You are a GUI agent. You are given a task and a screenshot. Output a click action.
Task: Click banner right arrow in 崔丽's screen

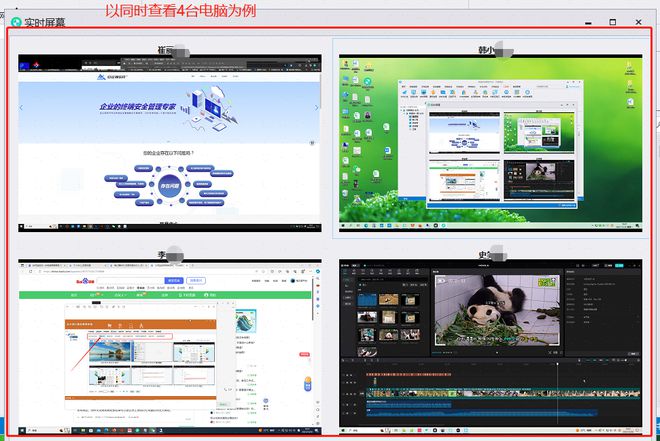pos(317,108)
